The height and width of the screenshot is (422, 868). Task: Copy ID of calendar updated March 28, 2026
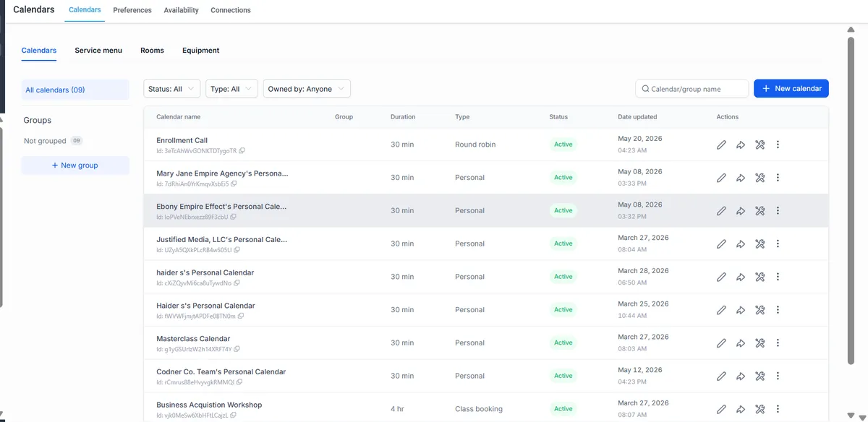pos(237,283)
